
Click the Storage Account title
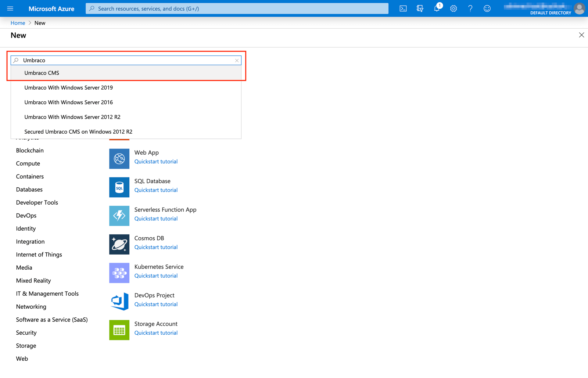click(x=156, y=324)
